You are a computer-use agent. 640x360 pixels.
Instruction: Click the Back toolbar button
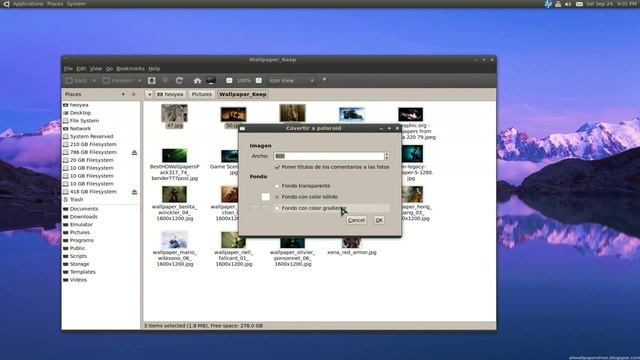tap(77, 81)
